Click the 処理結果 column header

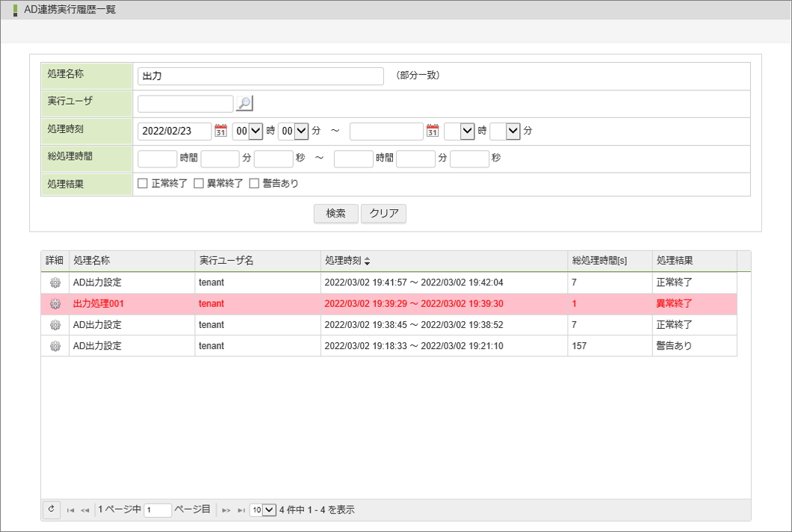point(674,261)
